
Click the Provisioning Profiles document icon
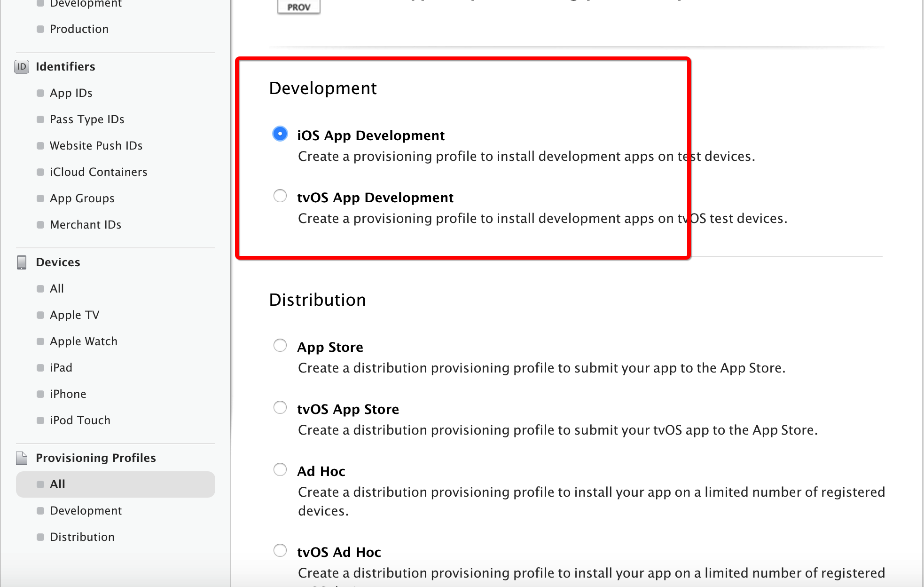click(x=22, y=458)
